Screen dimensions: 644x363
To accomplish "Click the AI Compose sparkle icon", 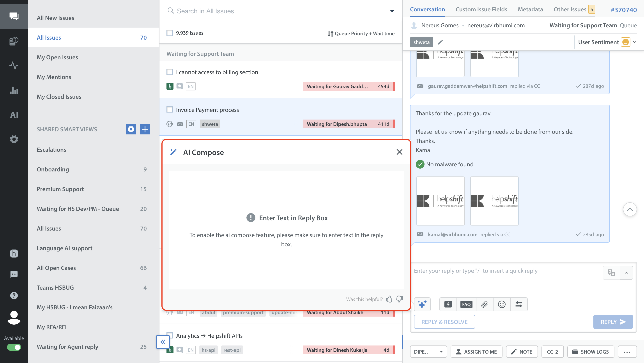I will pos(422,304).
